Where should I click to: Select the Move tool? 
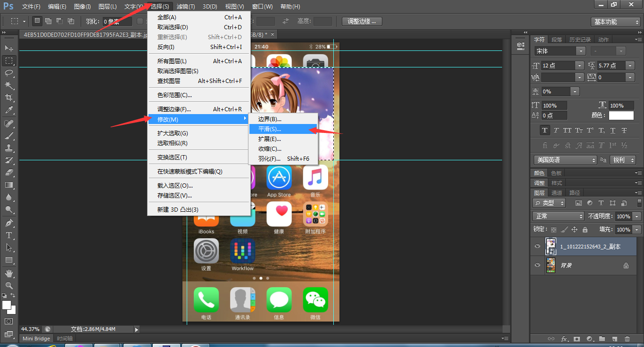[x=9, y=48]
